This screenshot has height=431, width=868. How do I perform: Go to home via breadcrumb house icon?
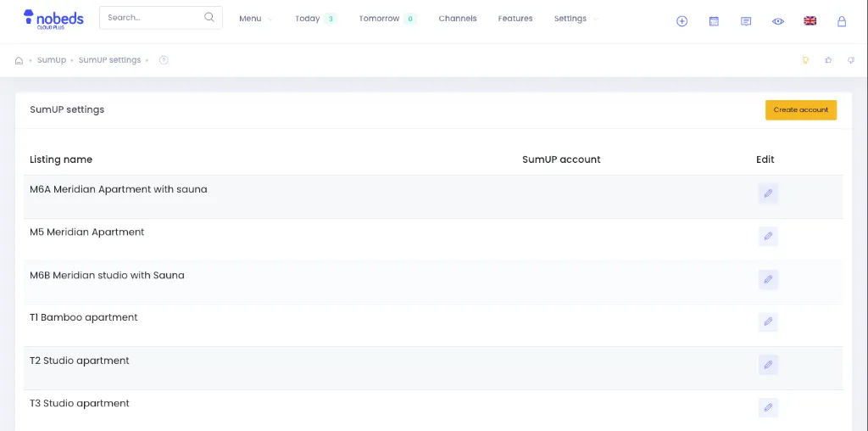19,60
